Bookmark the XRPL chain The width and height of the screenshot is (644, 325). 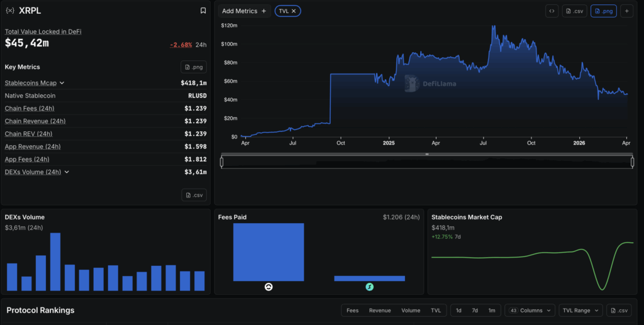203,11
